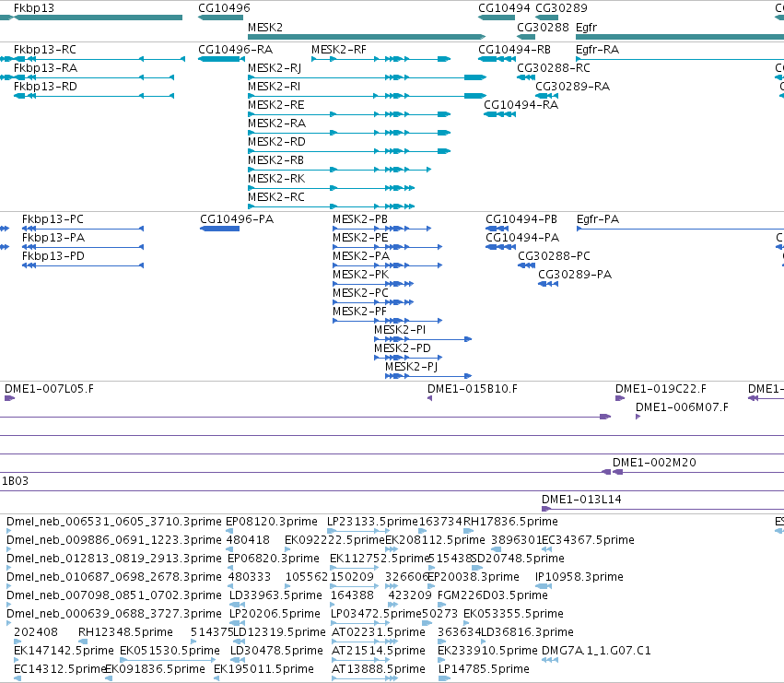Select transcript Egfr-RA

(x=598, y=50)
